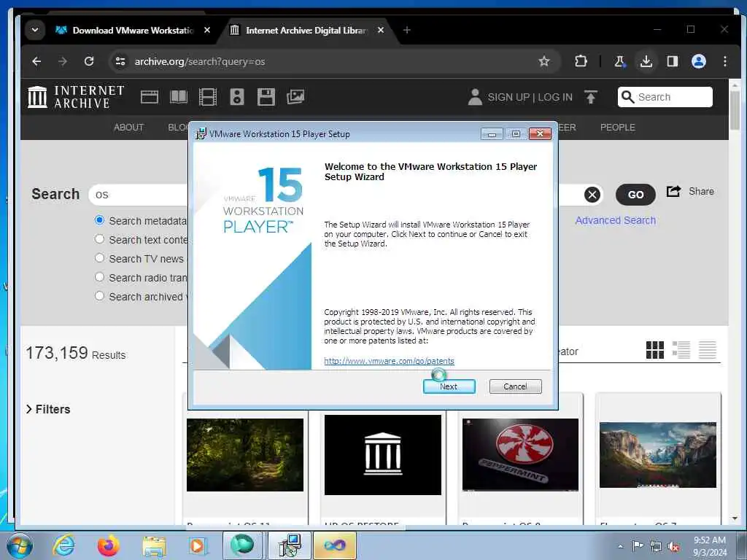Open Chrome Labs flask icon
747x560 pixels.
[619, 61]
